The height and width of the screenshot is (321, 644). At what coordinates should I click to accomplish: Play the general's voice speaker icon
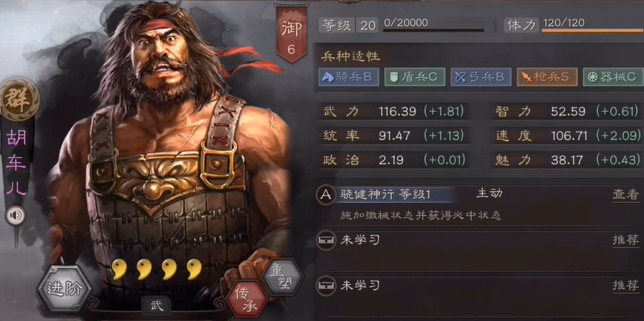pyautogui.click(x=16, y=216)
